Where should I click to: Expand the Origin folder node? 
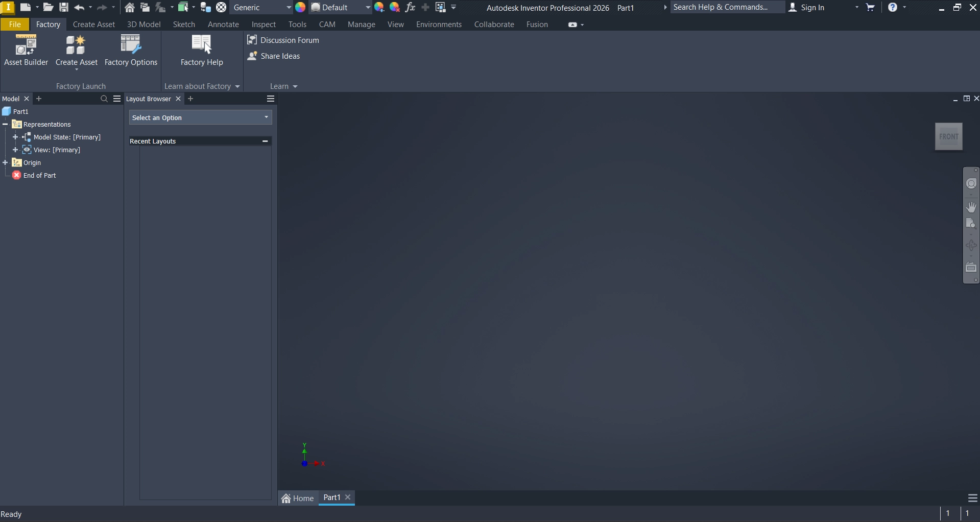point(6,162)
